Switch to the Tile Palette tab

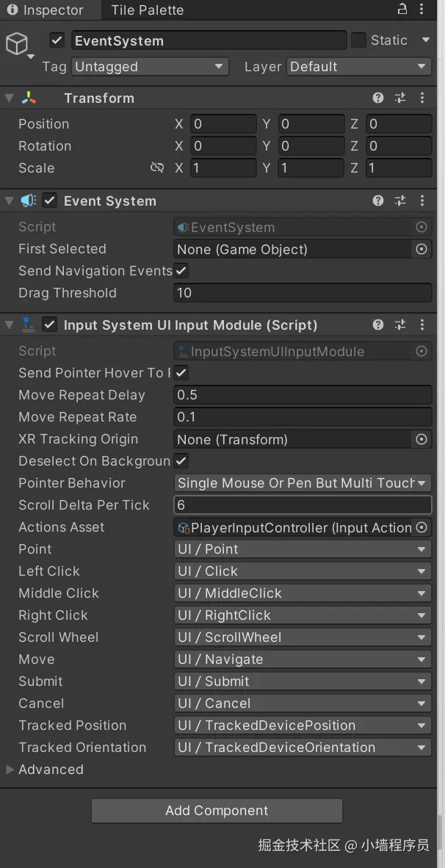[x=147, y=10]
